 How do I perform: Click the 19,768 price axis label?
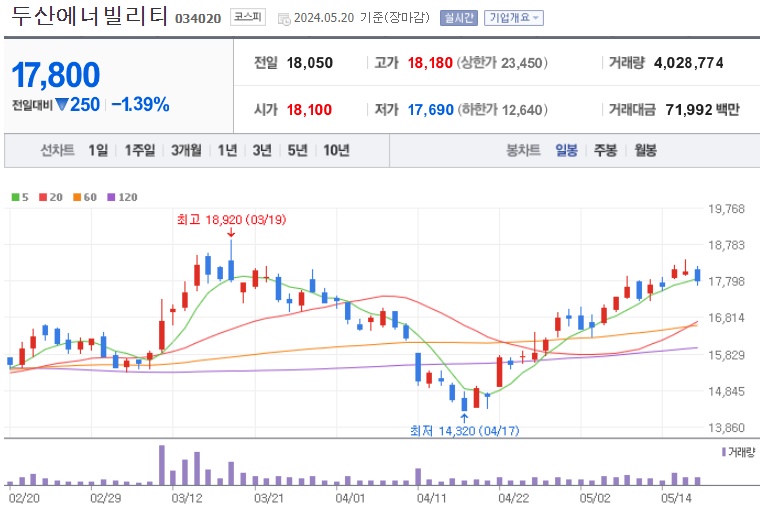(726, 209)
